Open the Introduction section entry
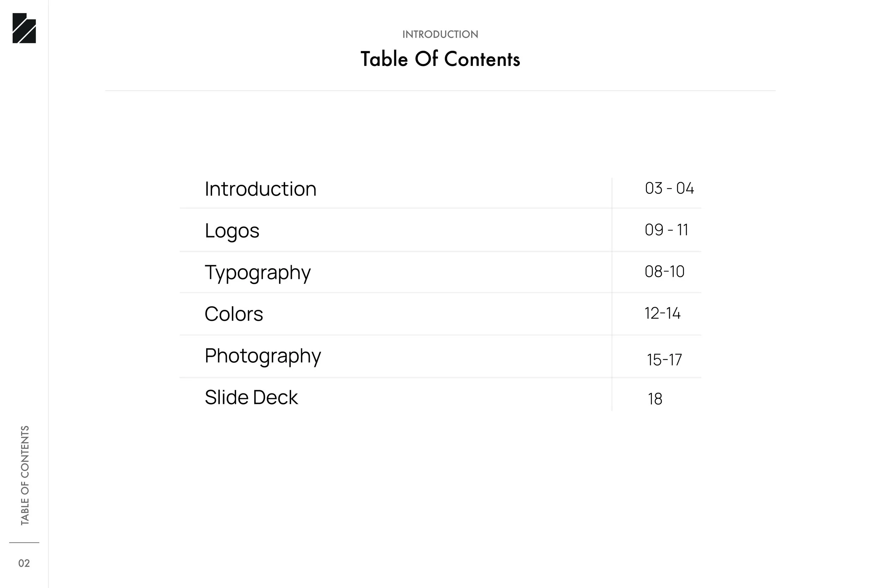The height and width of the screenshot is (588, 881). tap(260, 189)
